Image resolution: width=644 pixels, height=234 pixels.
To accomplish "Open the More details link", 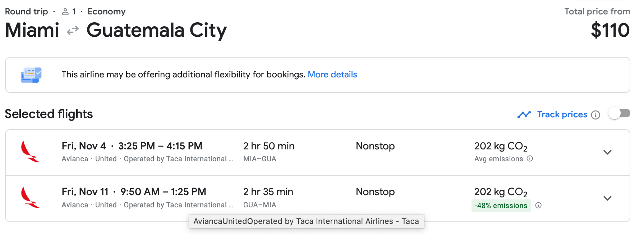I will [x=332, y=75].
